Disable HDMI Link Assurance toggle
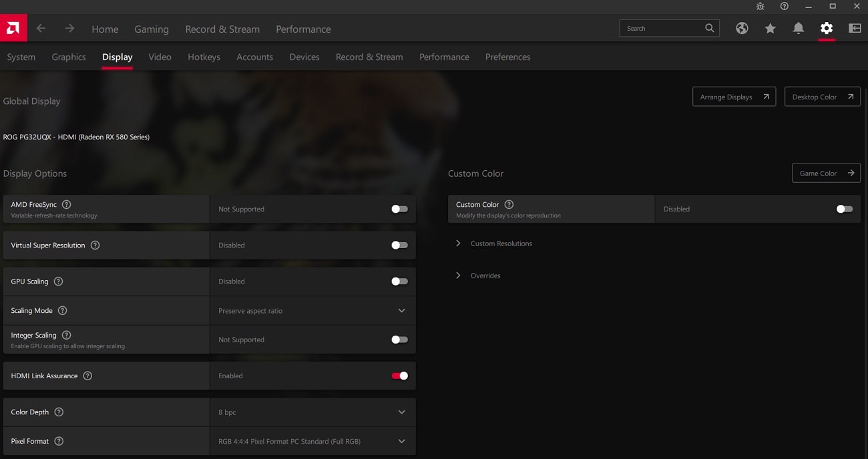The width and height of the screenshot is (868, 459). [399, 376]
